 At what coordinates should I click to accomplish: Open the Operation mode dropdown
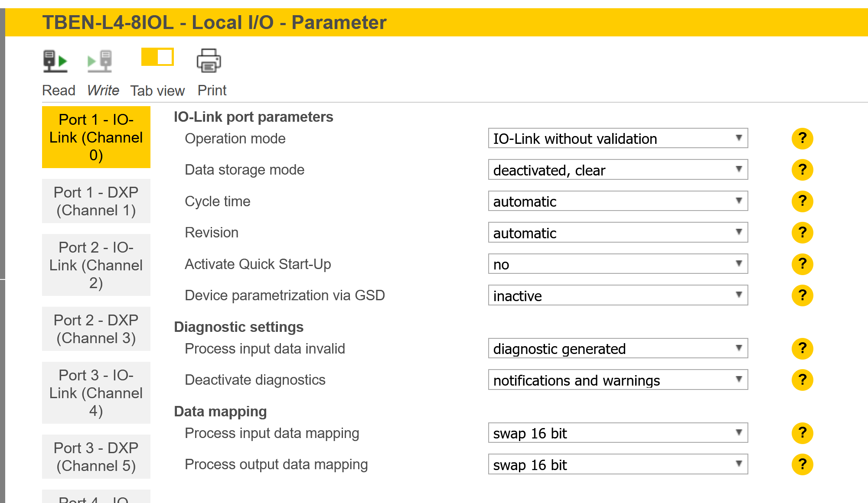click(x=618, y=139)
